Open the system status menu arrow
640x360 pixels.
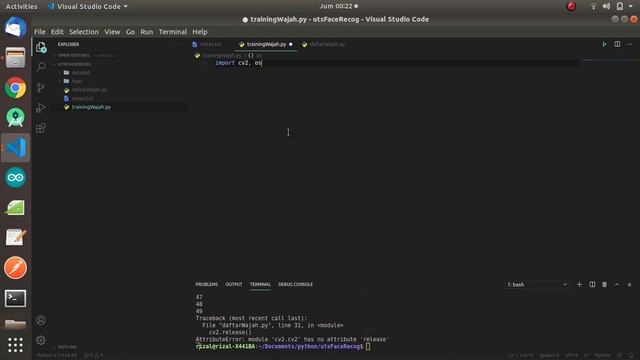[x=631, y=6]
